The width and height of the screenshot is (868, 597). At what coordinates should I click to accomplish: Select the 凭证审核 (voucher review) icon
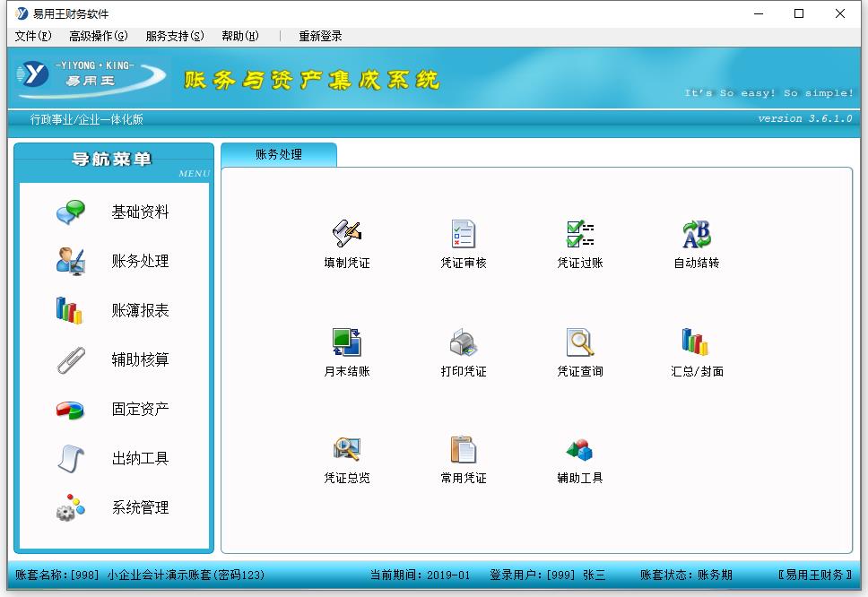coord(462,242)
